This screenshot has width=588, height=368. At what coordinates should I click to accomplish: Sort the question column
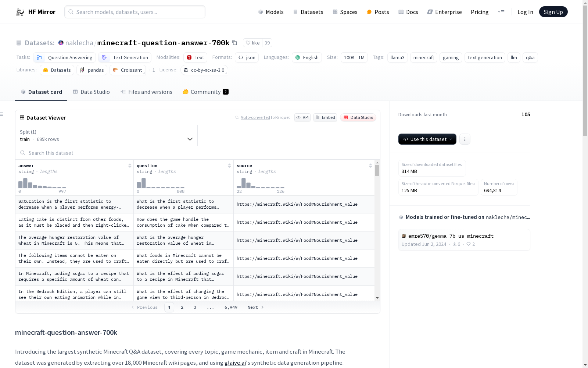[x=229, y=166]
